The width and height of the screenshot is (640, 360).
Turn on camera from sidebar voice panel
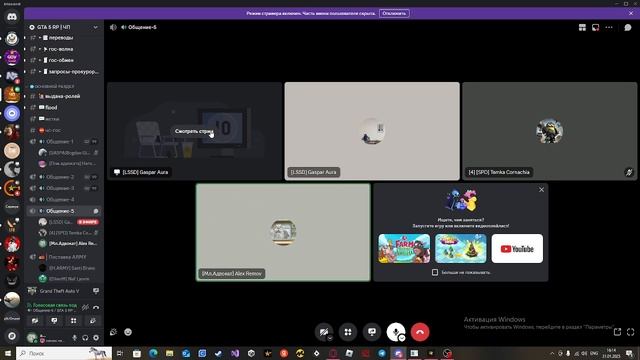tap(35, 321)
